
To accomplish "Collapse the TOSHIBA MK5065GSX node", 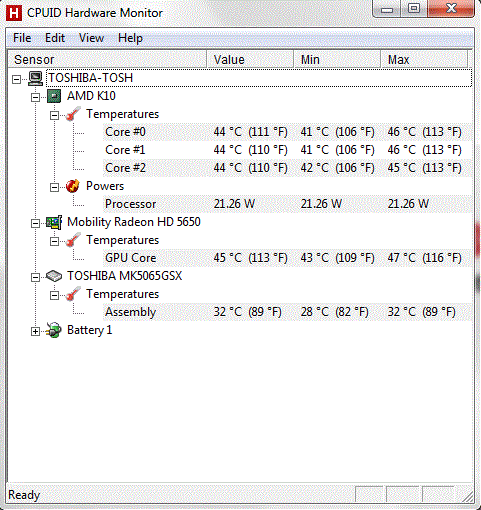I will 35,277.
